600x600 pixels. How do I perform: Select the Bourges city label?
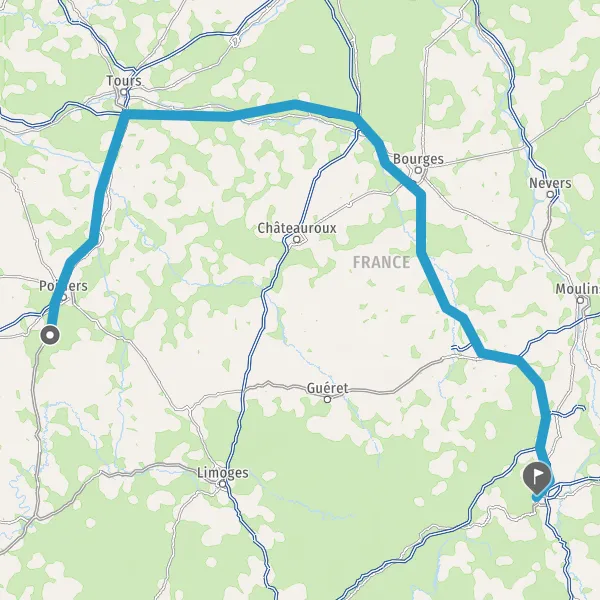click(418, 159)
